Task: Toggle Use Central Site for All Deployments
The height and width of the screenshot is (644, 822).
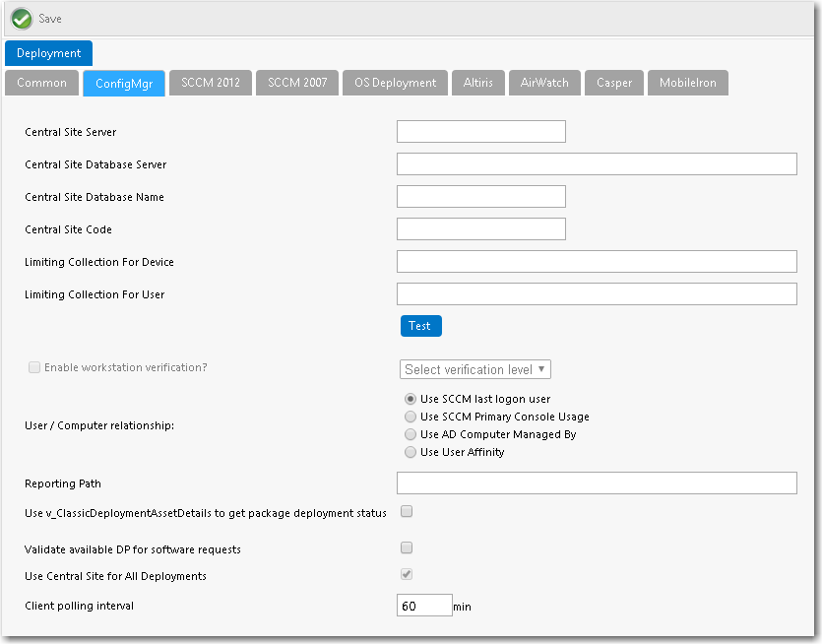Action: coord(407,574)
